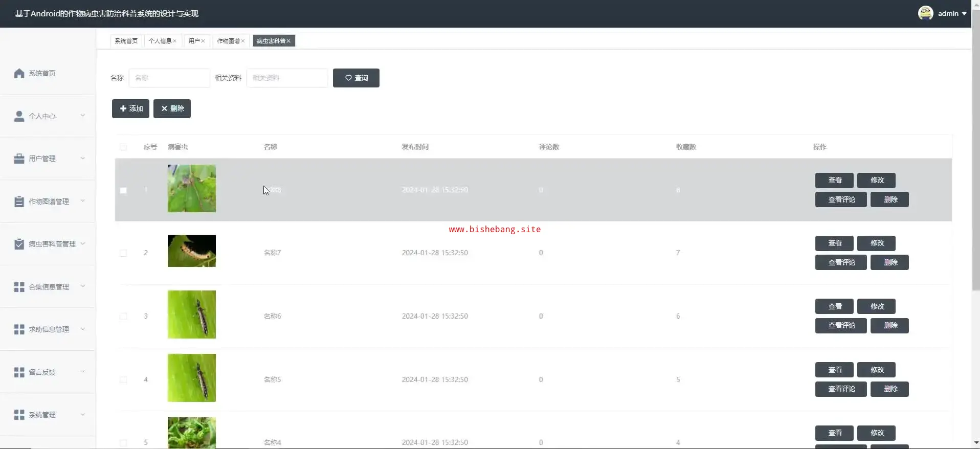Click 删除 in the first row
This screenshot has height=449, width=980.
(x=890, y=199)
